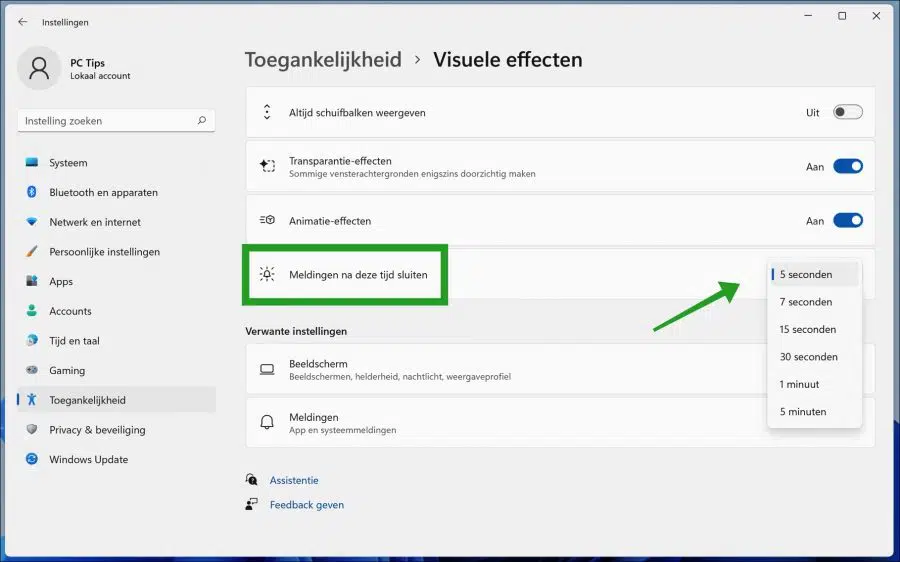900x562 pixels.
Task: Minimize the Instellingen window
Action: pyautogui.click(x=808, y=15)
